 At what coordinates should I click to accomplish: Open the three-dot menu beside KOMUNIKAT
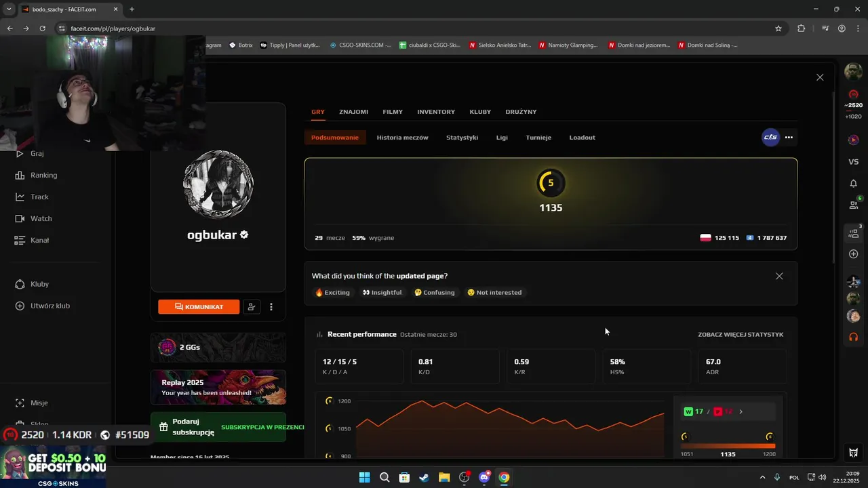[x=271, y=307]
